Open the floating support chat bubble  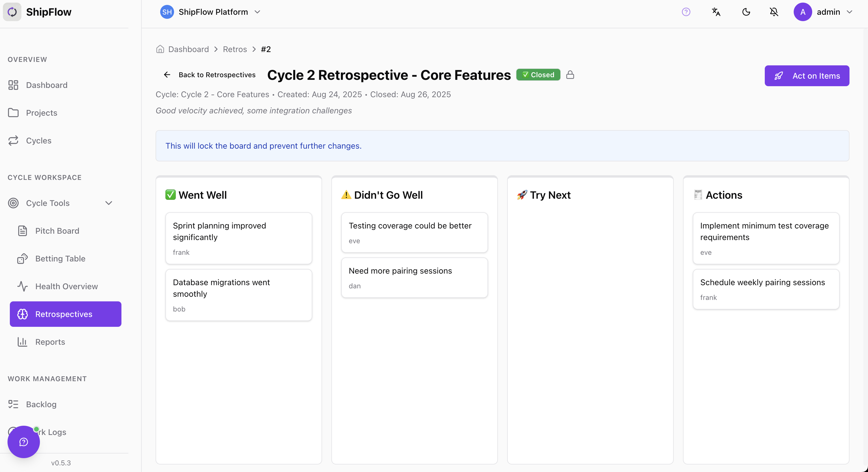(x=24, y=442)
